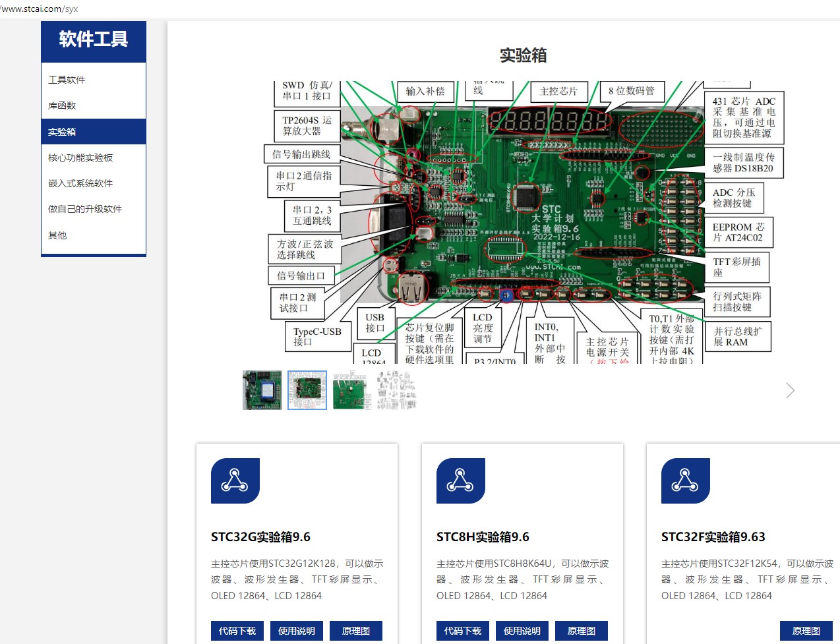Screen dimensions: 840x644
Task: Click the STC32G实验箱9.6 card icon
Action: 235,481
